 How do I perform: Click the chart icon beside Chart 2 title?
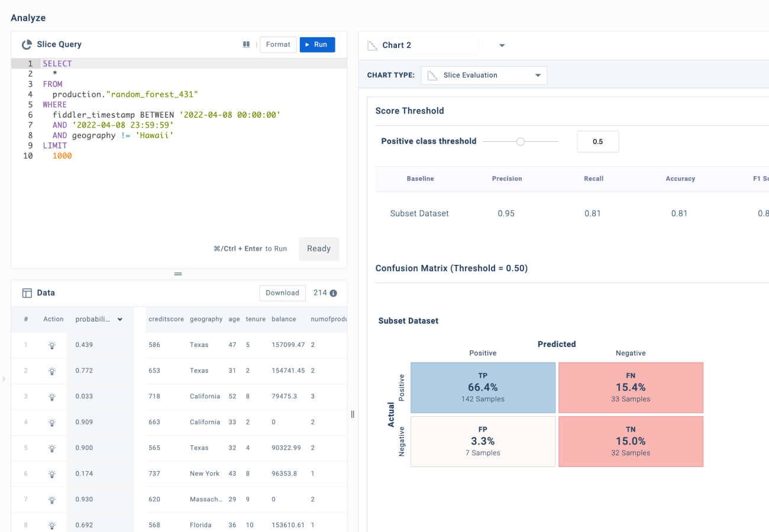[373, 45]
